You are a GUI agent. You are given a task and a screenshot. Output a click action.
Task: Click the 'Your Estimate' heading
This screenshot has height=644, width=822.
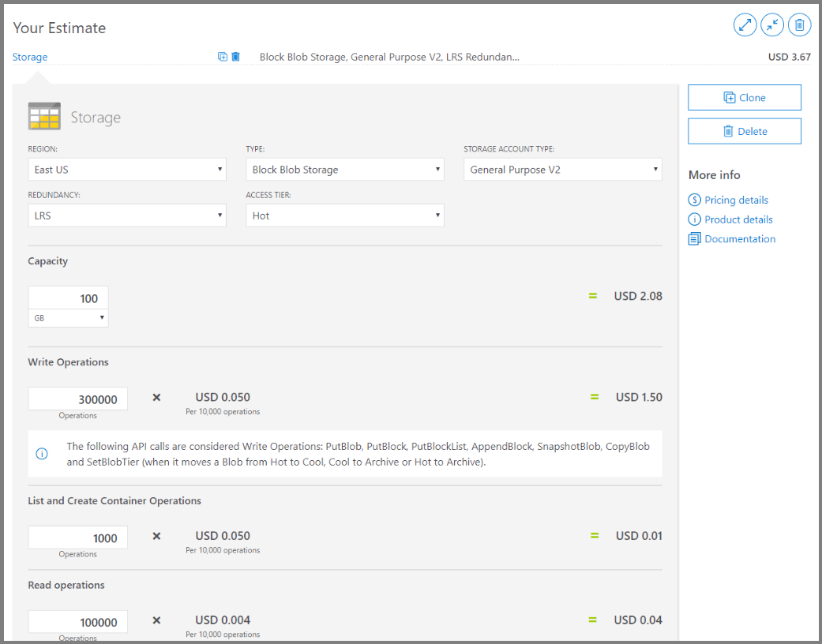click(x=59, y=28)
